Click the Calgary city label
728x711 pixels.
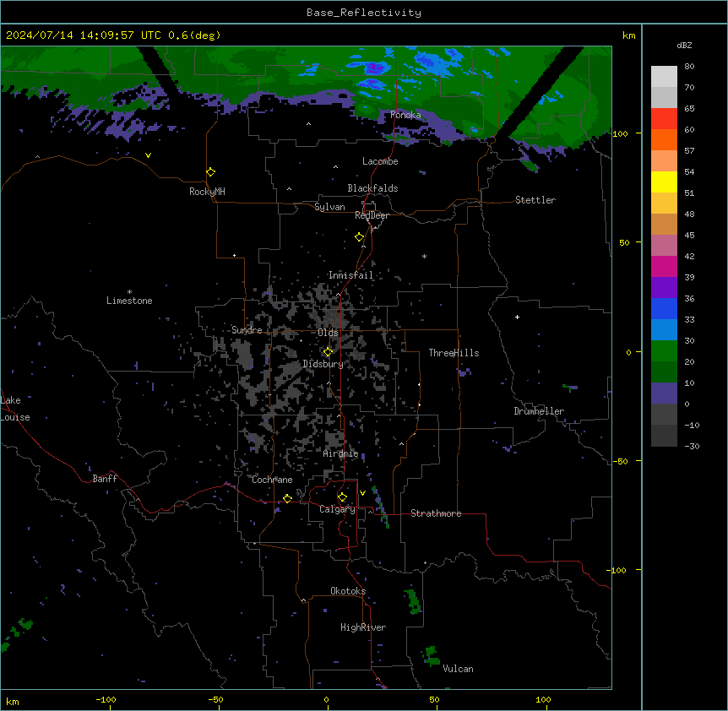338,509
